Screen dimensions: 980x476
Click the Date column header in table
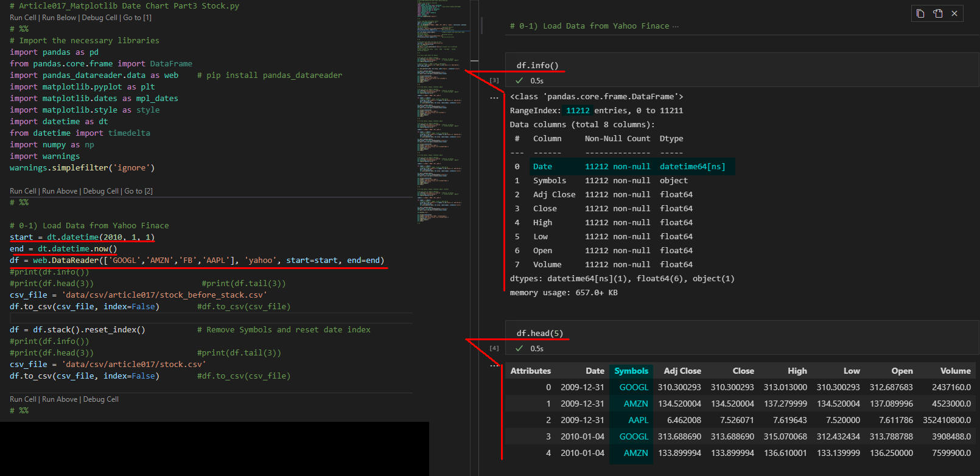pos(595,371)
